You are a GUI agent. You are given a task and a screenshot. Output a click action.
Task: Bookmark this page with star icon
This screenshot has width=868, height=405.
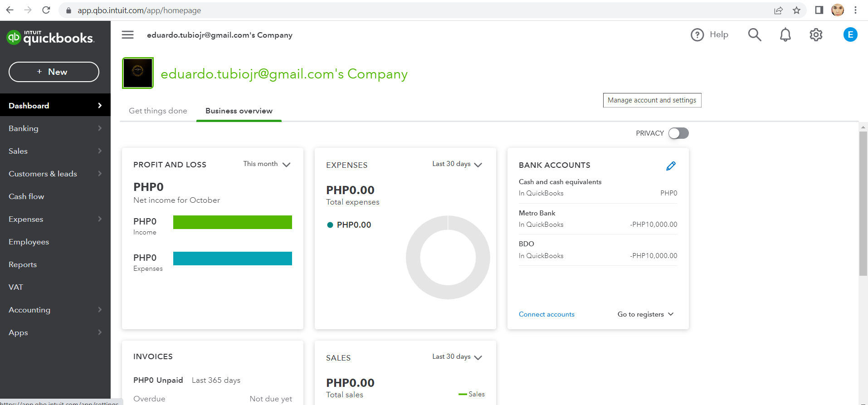click(x=796, y=10)
